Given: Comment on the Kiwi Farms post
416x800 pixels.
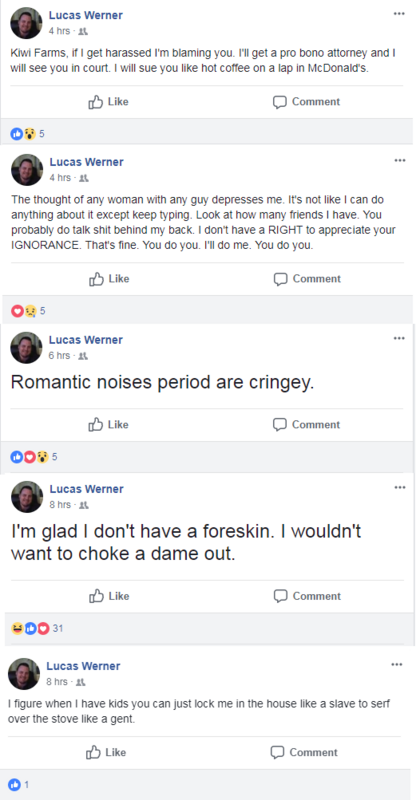Looking at the screenshot, I should [x=306, y=102].
